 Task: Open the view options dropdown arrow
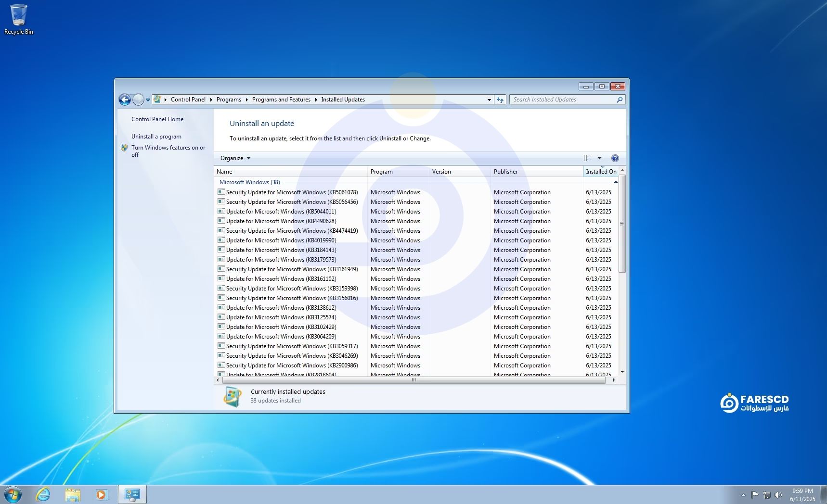pyautogui.click(x=599, y=158)
